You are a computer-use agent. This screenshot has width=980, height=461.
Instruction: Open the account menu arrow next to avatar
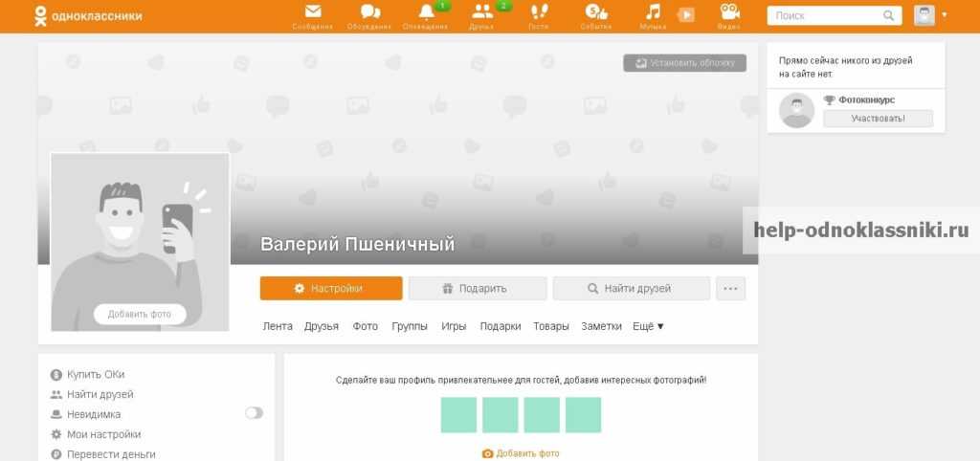[945, 15]
